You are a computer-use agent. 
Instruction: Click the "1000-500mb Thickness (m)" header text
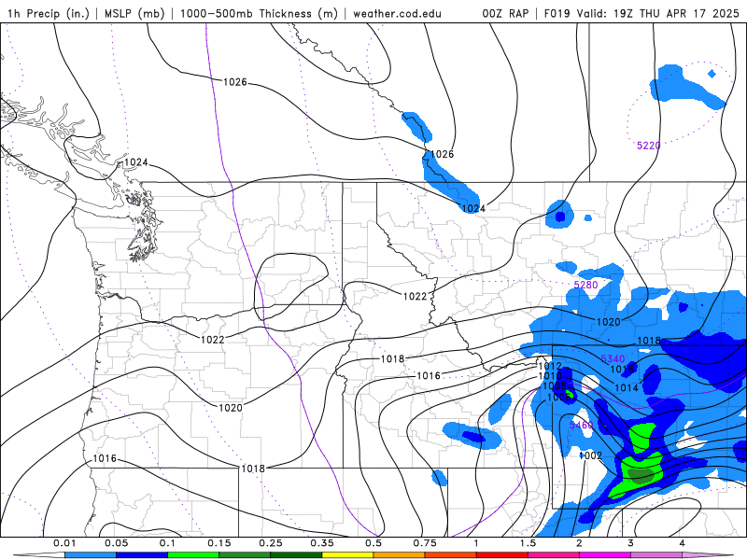[259, 13]
